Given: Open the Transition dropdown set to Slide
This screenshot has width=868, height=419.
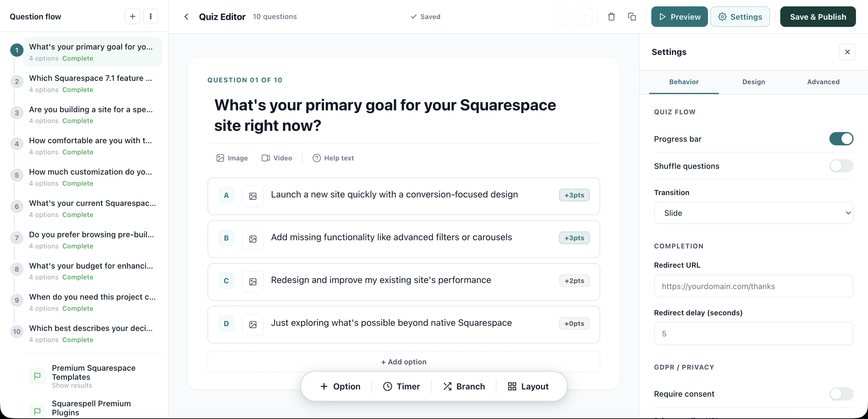Looking at the screenshot, I should [753, 213].
